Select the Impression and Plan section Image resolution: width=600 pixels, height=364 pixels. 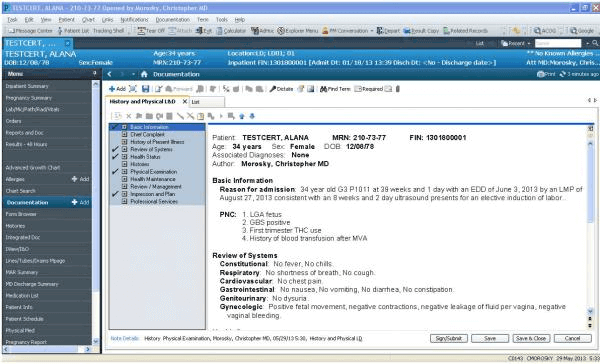click(152, 194)
